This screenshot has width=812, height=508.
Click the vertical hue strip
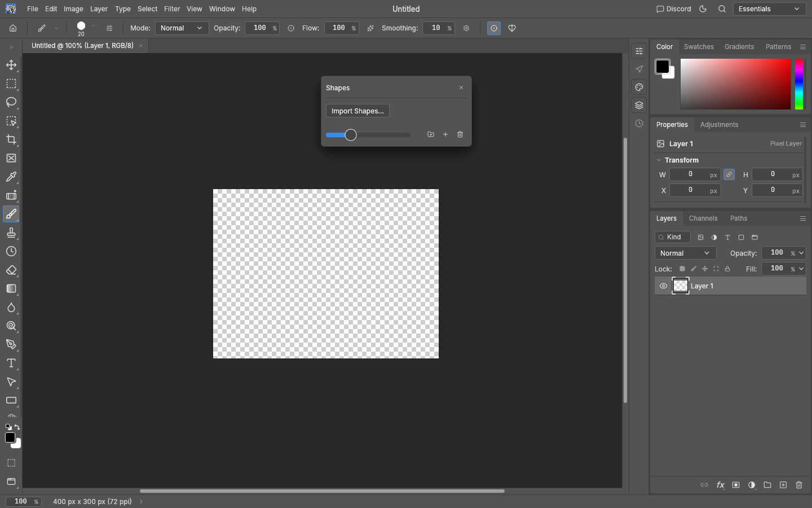click(x=799, y=84)
